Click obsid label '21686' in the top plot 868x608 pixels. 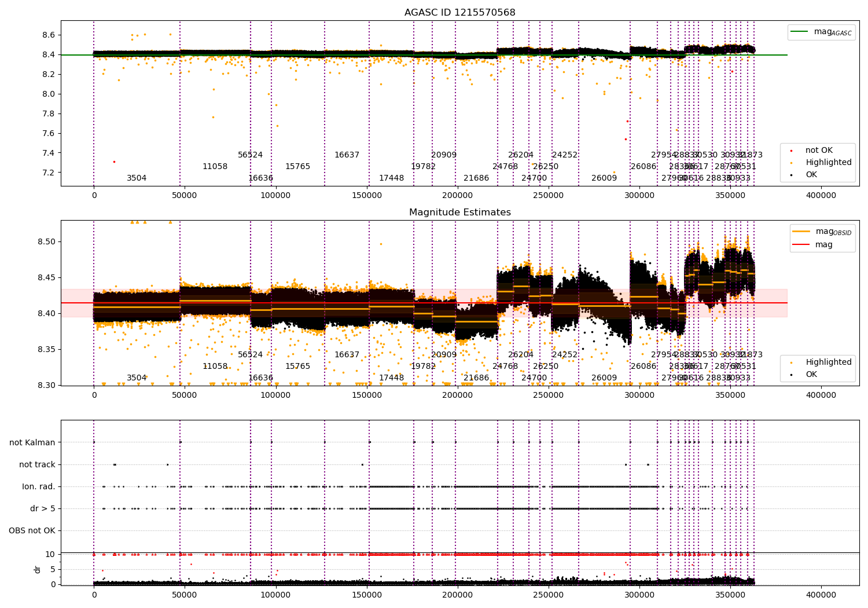tap(476, 178)
